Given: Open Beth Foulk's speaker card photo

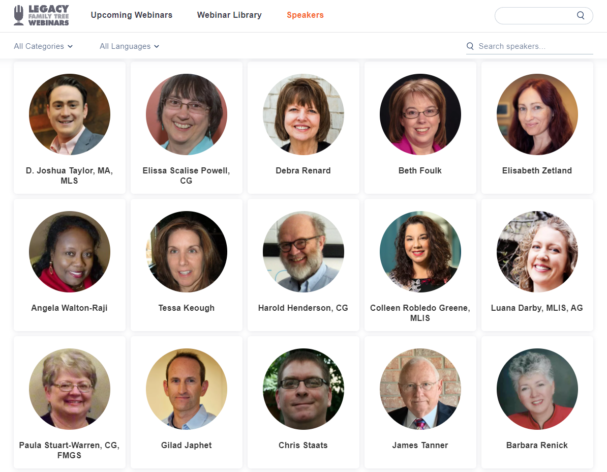Looking at the screenshot, I should pyautogui.click(x=420, y=114).
